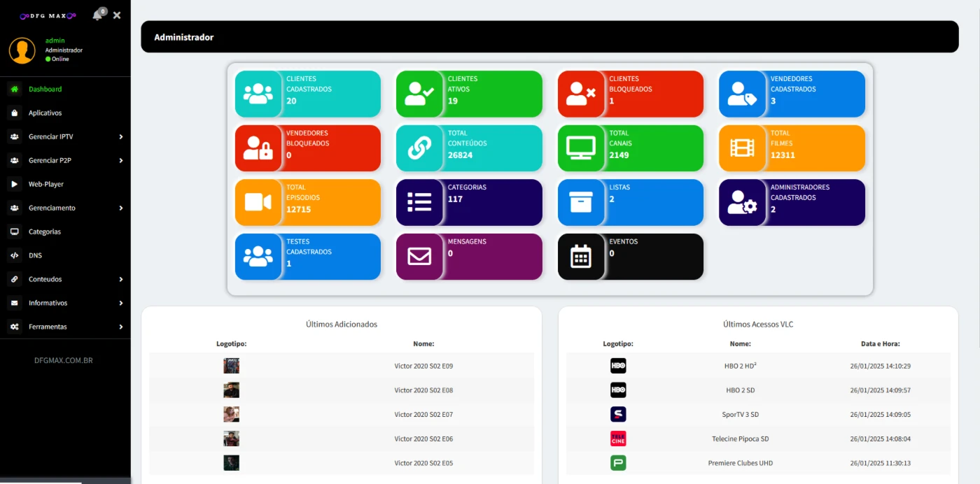
Task: Click the Mensagens envelope icon
Action: [419, 257]
